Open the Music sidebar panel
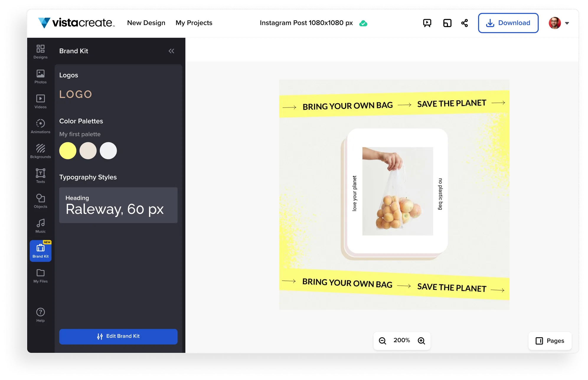 [x=40, y=226]
